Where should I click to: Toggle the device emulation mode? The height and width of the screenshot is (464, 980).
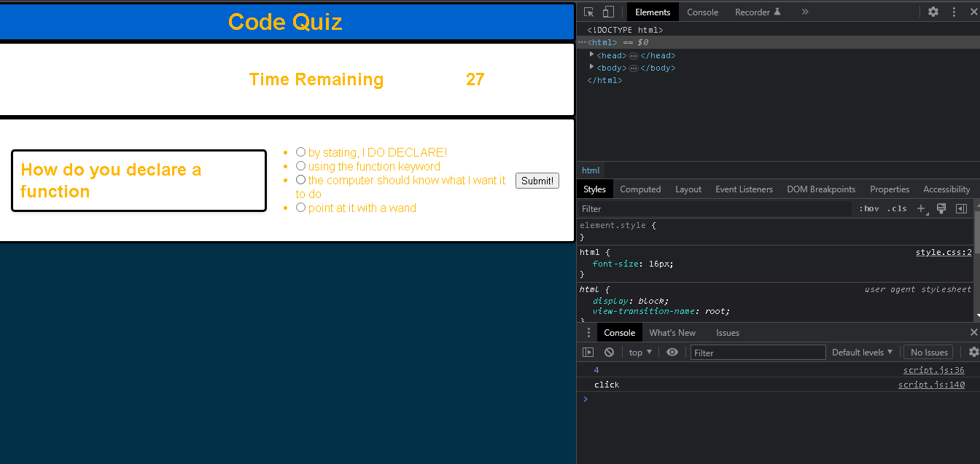coord(609,12)
